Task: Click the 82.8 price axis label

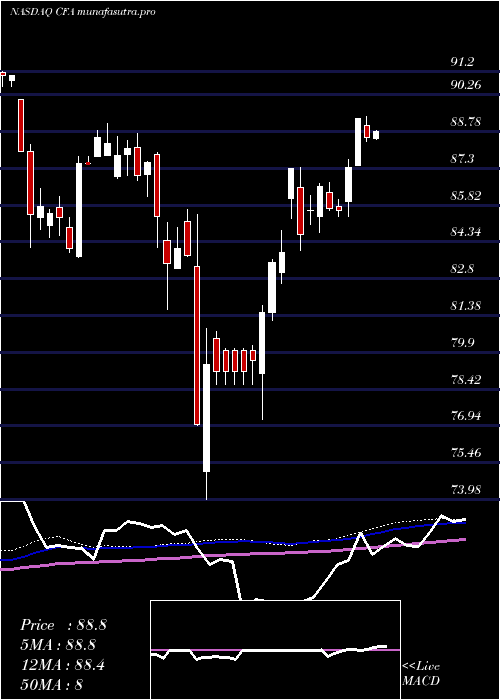Action: 462,269
